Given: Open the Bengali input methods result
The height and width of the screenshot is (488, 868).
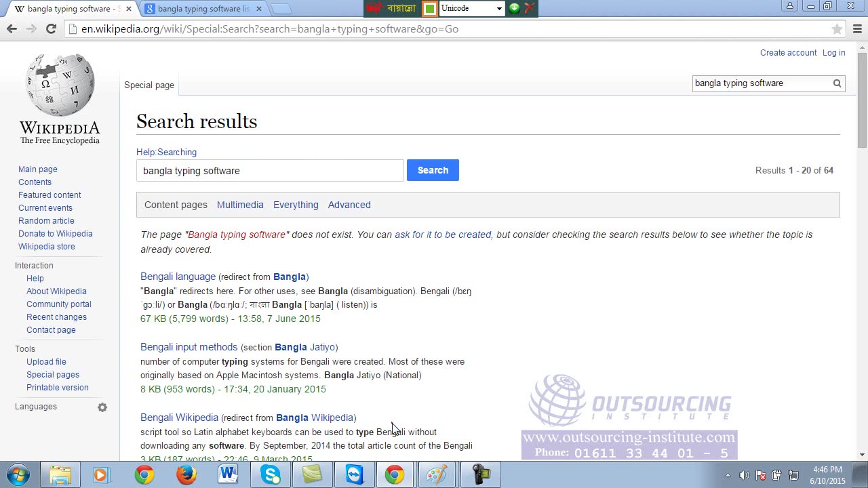Looking at the screenshot, I should click(189, 347).
